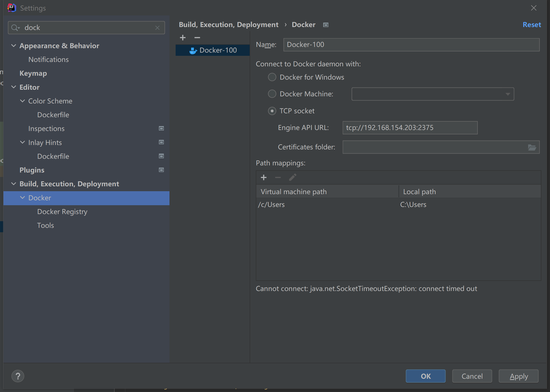Click the edit path mapping icon
This screenshot has height=392, width=550.
292,177
